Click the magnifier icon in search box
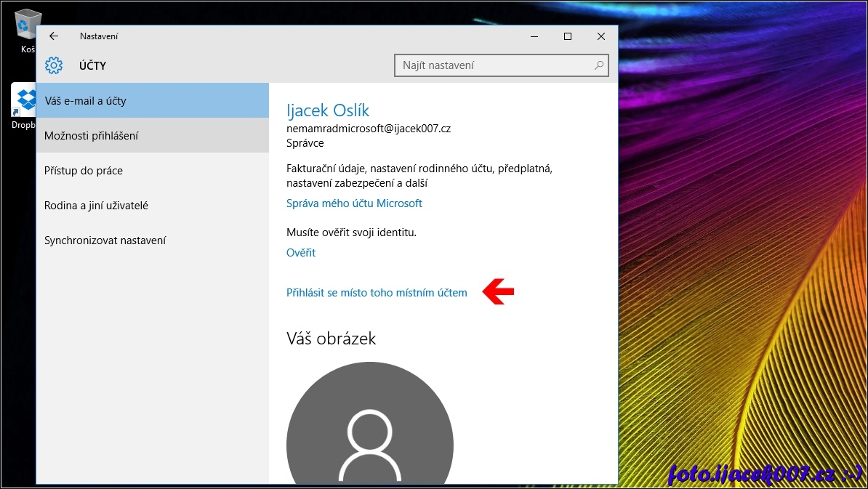Viewport: 868px width, 489px height. point(599,65)
